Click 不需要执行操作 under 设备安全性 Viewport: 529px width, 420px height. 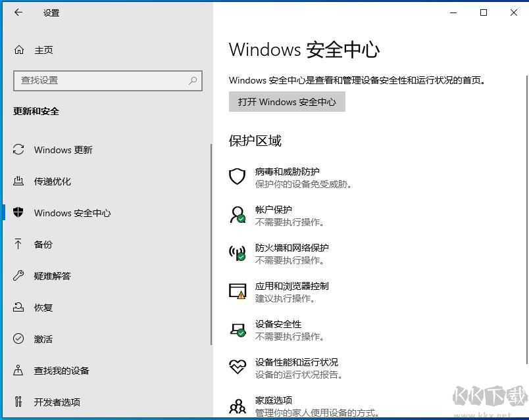point(290,337)
